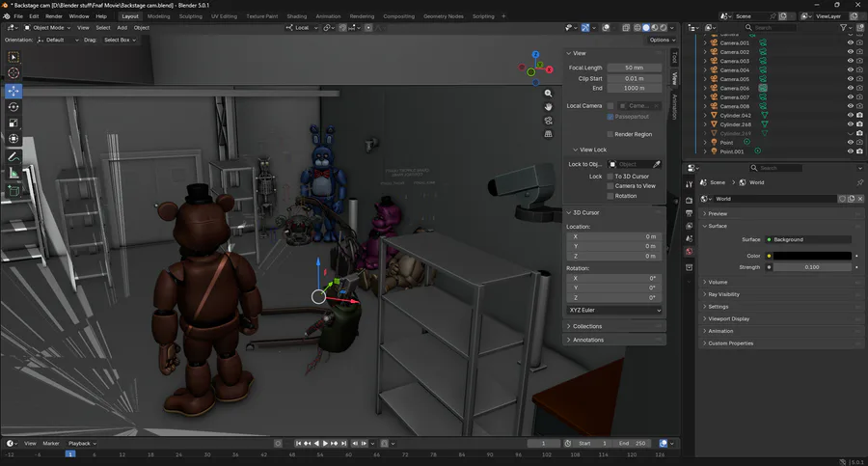This screenshot has height=466, width=868.
Task: Switch to Rendered viewport shading
Action: pos(664,28)
